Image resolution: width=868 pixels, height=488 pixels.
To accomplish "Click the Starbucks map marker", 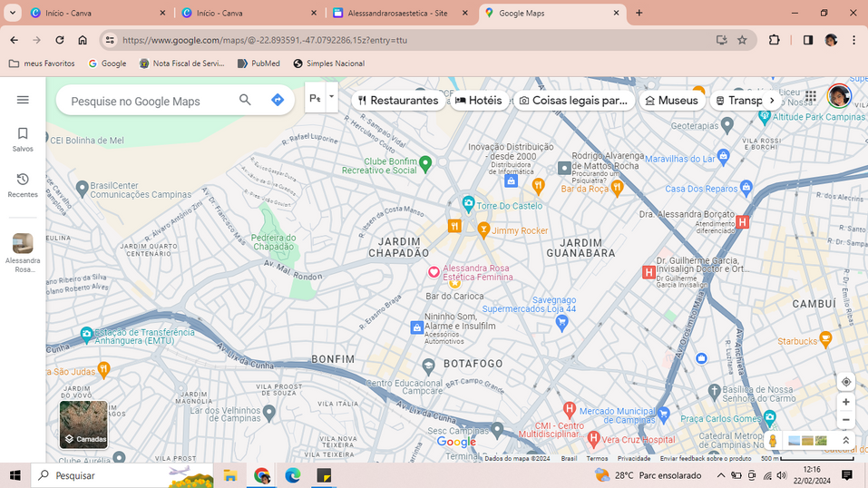I will [x=825, y=339].
